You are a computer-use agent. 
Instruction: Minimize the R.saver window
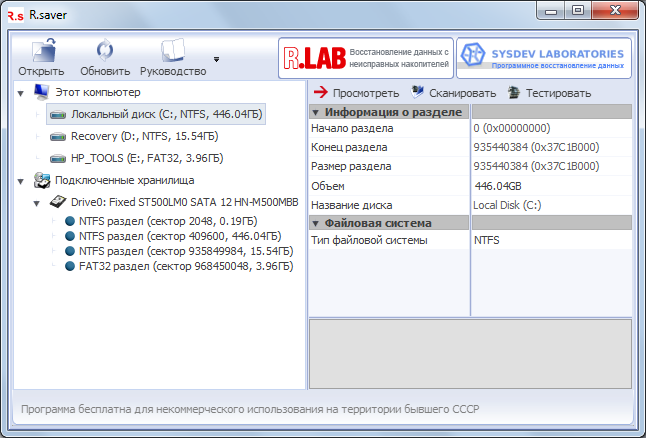coord(551,11)
